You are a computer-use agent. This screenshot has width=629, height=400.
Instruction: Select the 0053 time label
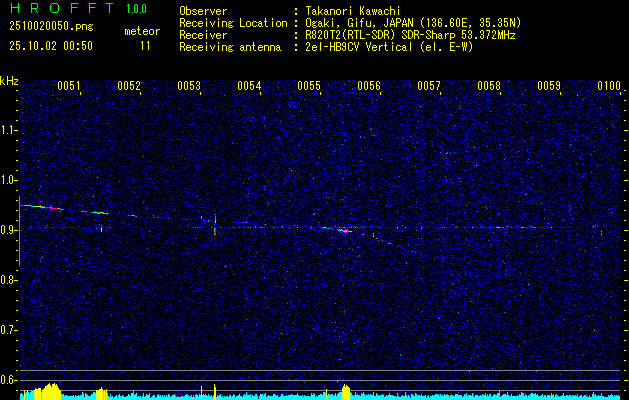pyautogui.click(x=189, y=86)
